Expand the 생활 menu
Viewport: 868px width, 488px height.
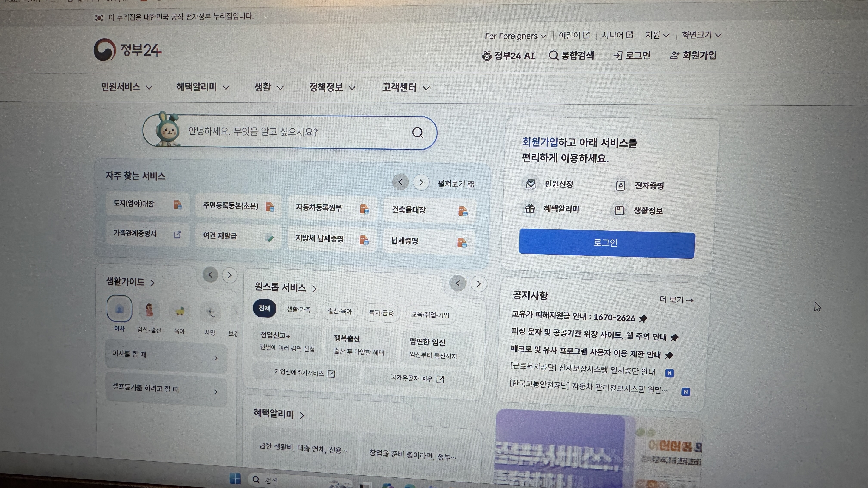[x=269, y=87]
